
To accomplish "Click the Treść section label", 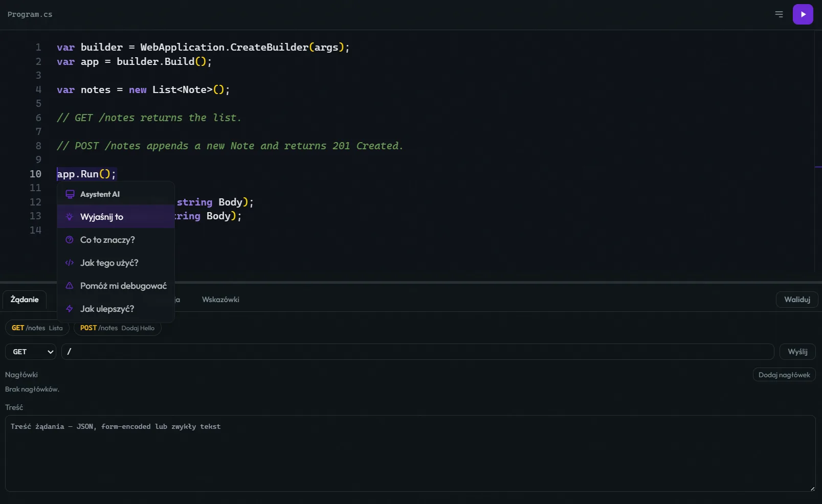I will pyautogui.click(x=14, y=407).
